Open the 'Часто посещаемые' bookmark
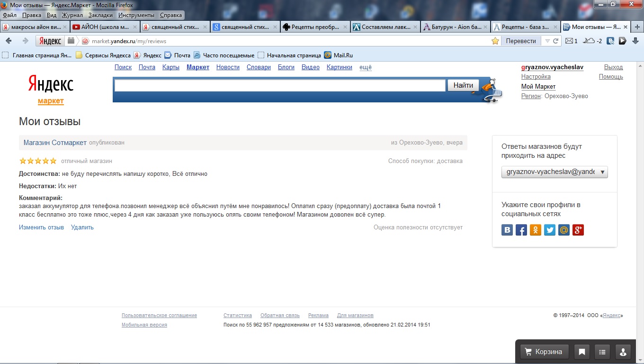The image size is (644, 364). (x=224, y=55)
